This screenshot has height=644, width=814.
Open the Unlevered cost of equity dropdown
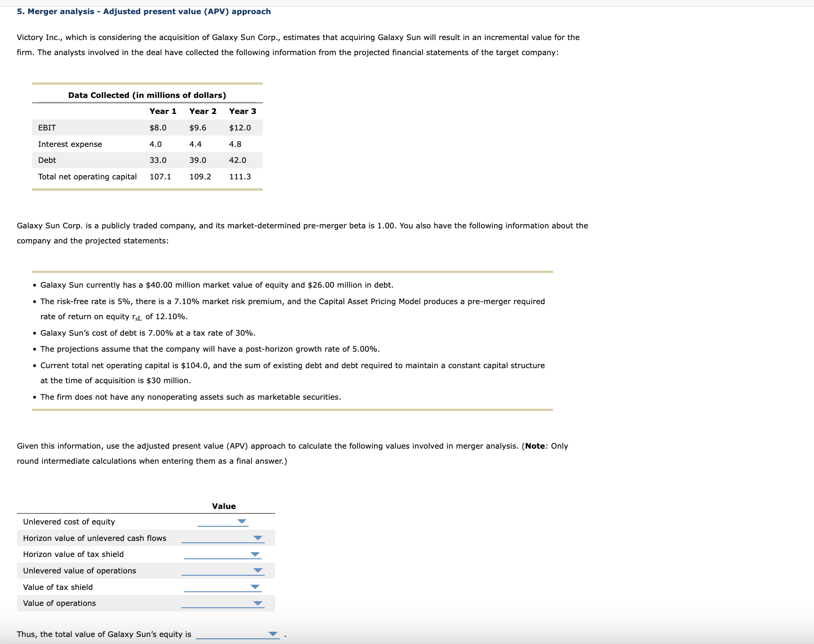click(242, 522)
